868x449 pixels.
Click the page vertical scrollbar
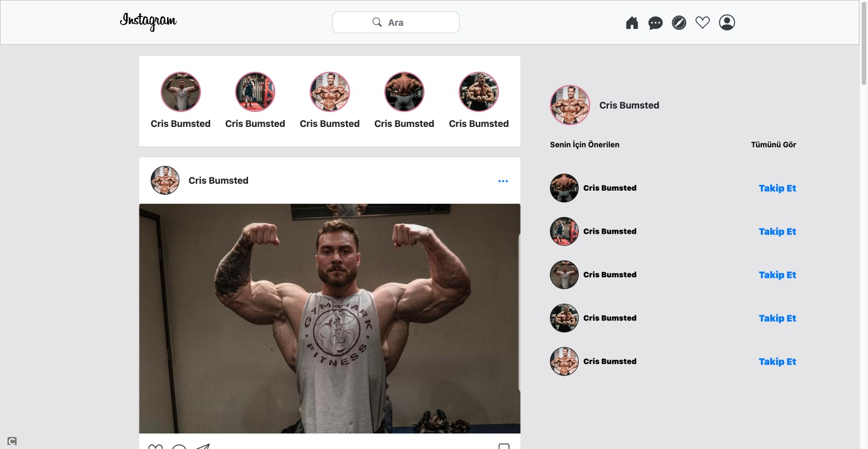(863, 225)
